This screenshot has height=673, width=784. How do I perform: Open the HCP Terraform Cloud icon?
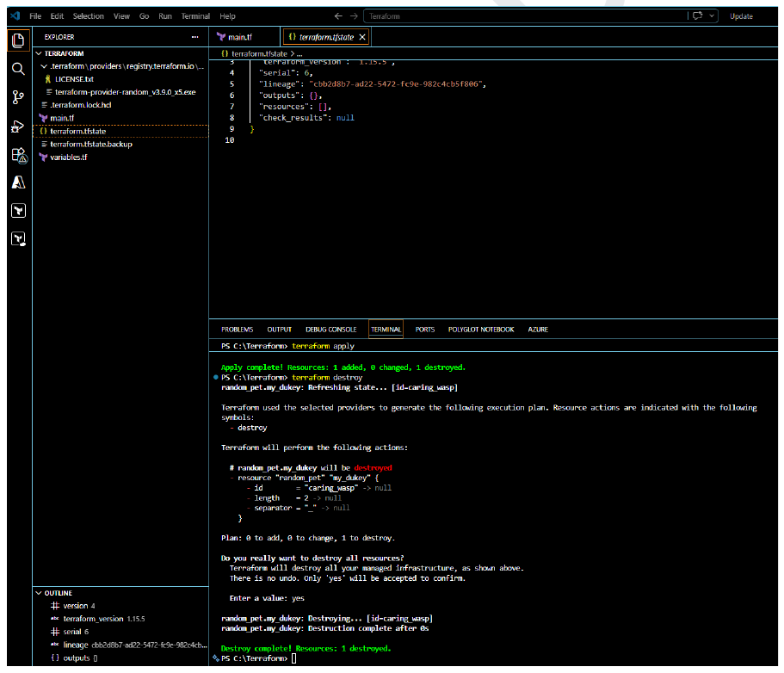tap(18, 238)
